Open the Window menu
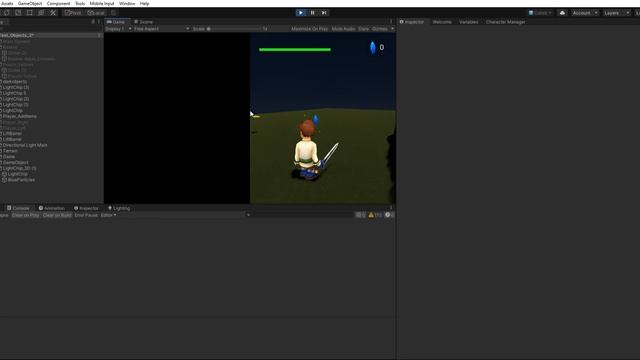This screenshot has height=360, width=640. point(127,3)
